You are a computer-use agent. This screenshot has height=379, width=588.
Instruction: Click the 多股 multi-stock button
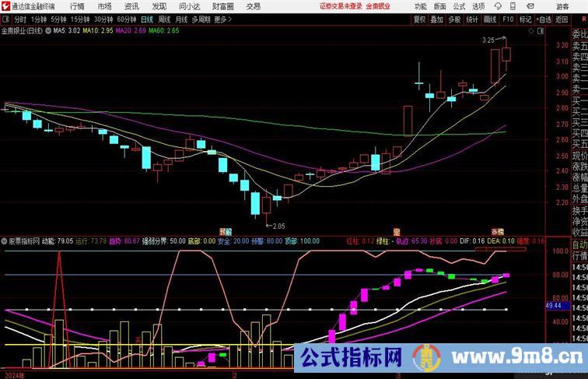pos(454,19)
